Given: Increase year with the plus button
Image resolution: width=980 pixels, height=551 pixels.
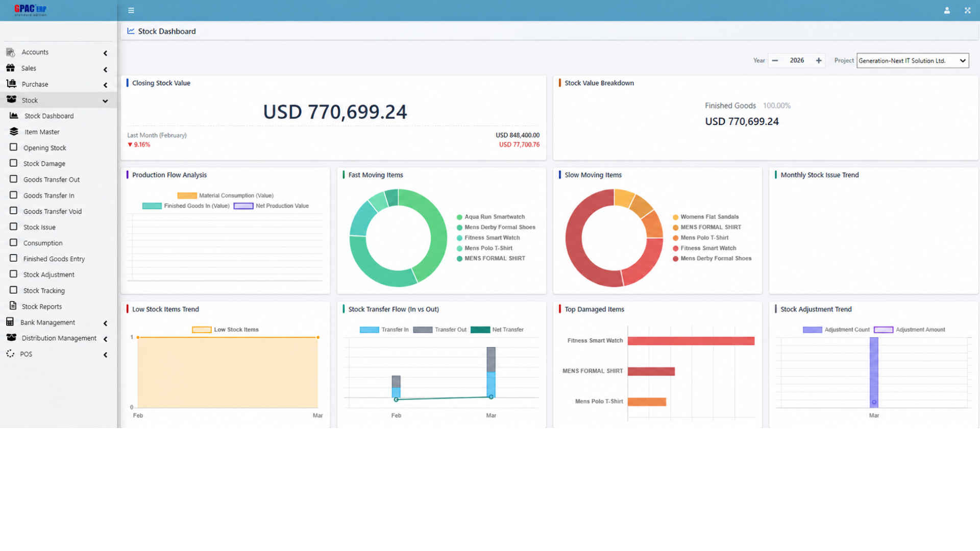Looking at the screenshot, I should tap(819, 60).
